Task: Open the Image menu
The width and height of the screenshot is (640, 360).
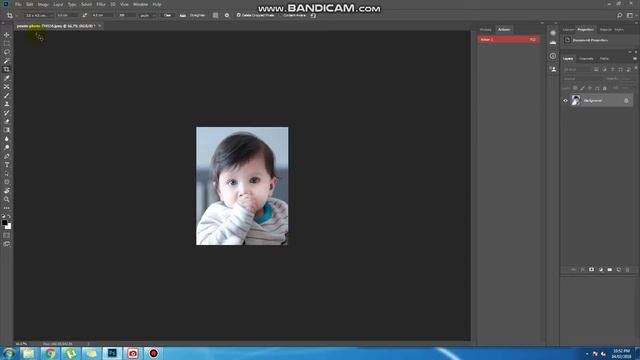Action: 43,4
